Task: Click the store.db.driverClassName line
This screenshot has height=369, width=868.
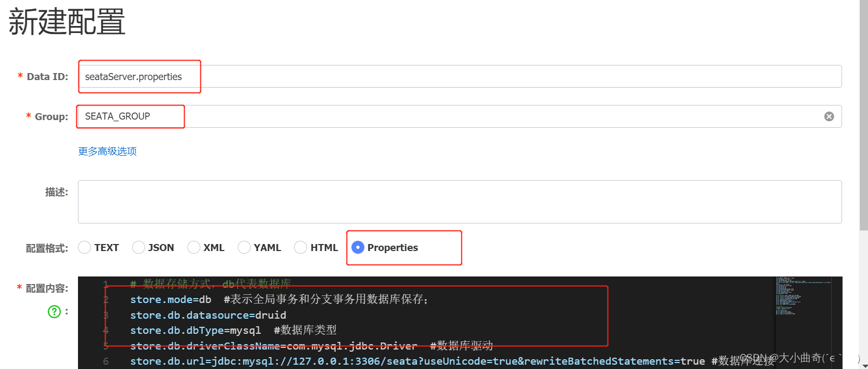Action: point(311,346)
